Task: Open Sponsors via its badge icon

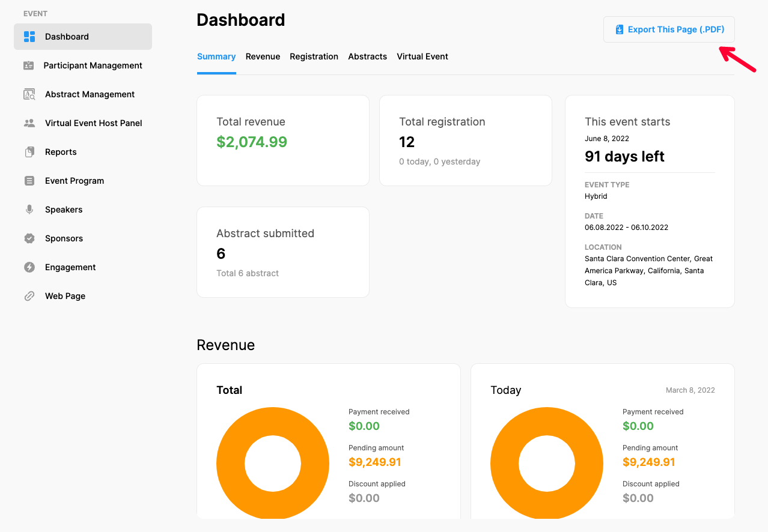Action: [x=29, y=238]
